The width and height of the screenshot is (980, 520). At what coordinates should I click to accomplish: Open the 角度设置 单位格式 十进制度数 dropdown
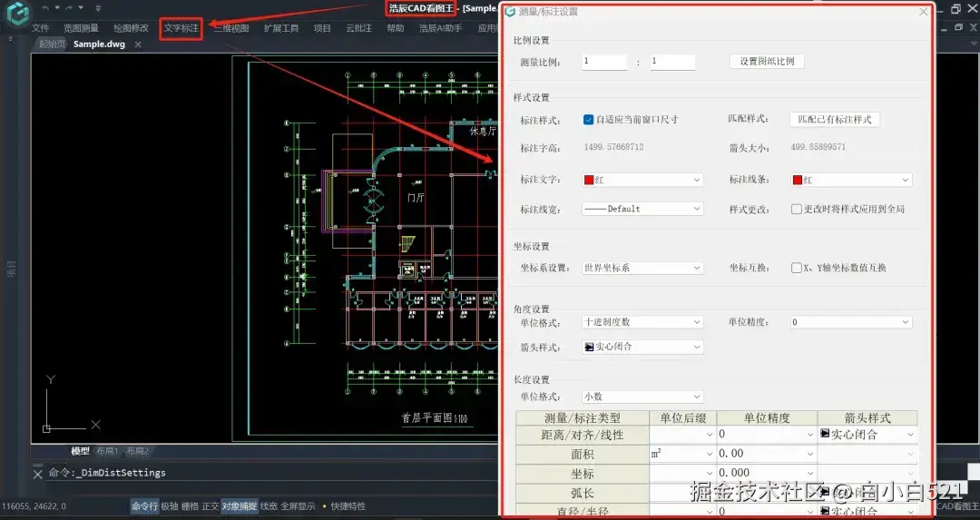tap(642, 322)
